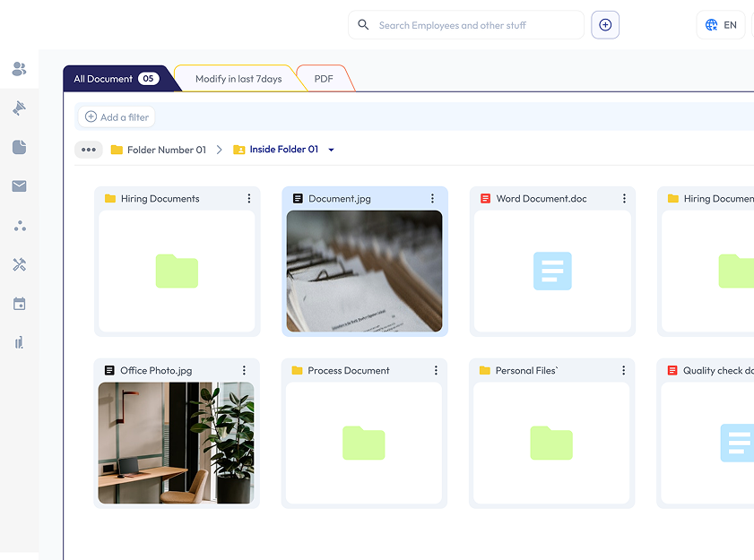Click the plus circle button beside search
This screenshot has width=754, height=560.
605,25
